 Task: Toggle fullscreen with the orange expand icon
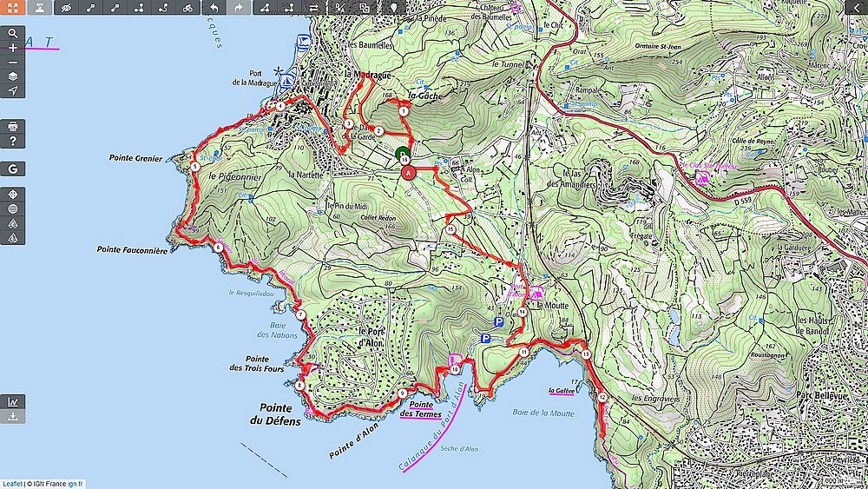click(x=12, y=7)
